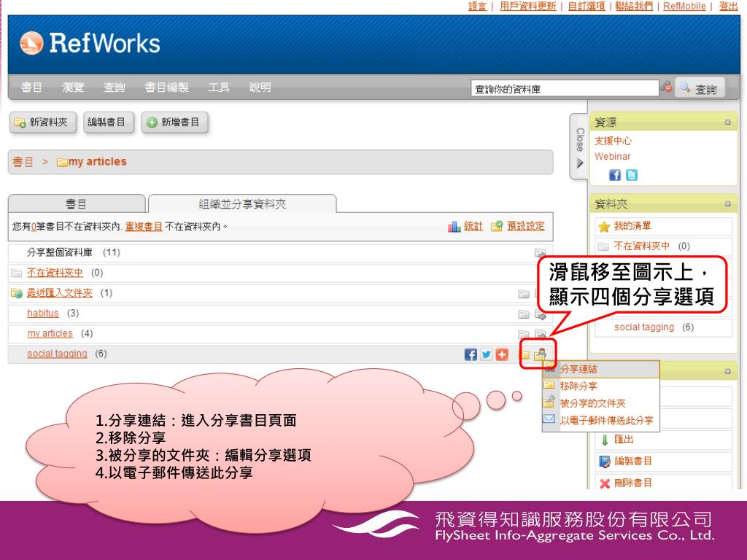Image resolution: width=747 pixels, height=560 pixels.
Task: Open 自訂選項 link
Action: point(587,6)
